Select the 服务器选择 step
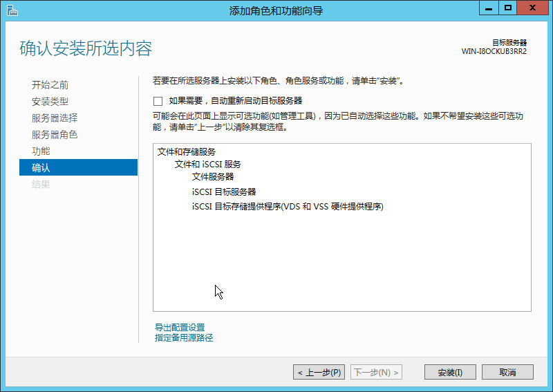The width and height of the screenshot is (553, 392). pos(55,118)
